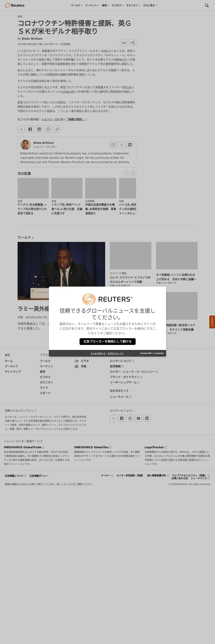Expand the ビジネス menu in the header
215x644 pixels.
coord(118,5)
